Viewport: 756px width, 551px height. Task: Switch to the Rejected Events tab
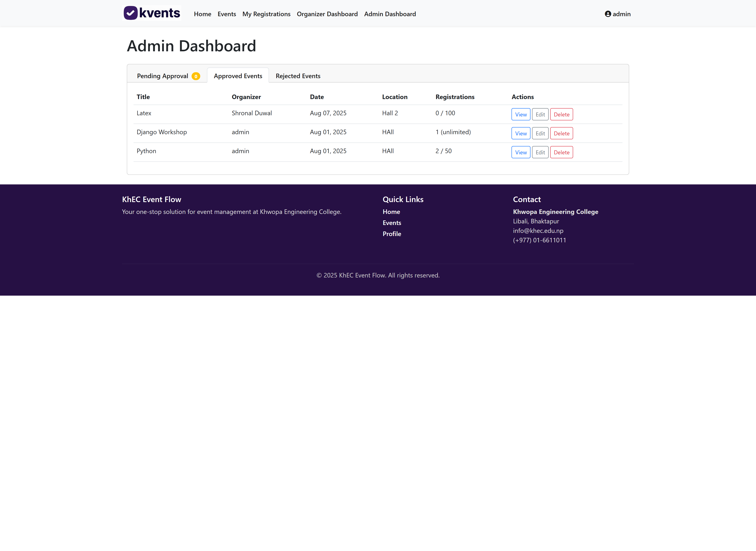point(298,76)
